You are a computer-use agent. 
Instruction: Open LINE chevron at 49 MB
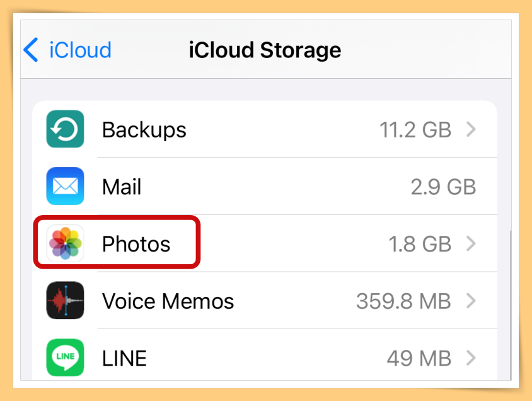click(471, 357)
